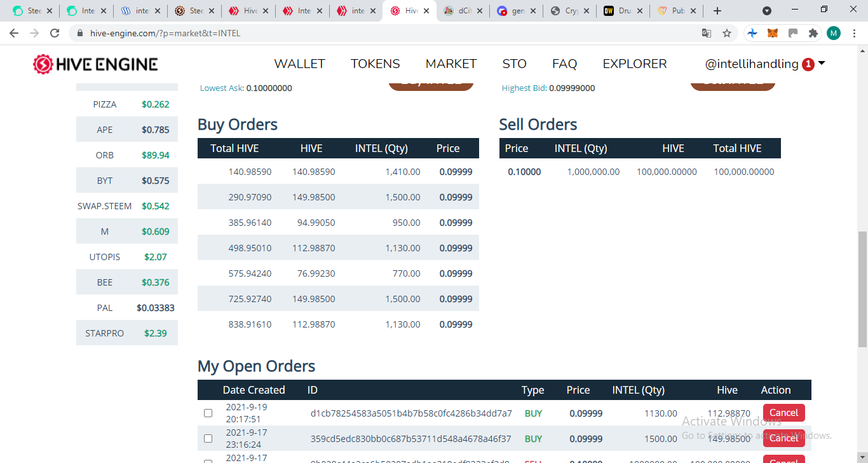Click the buy order total 838.91610
The image size is (868, 463).
click(x=250, y=324)
